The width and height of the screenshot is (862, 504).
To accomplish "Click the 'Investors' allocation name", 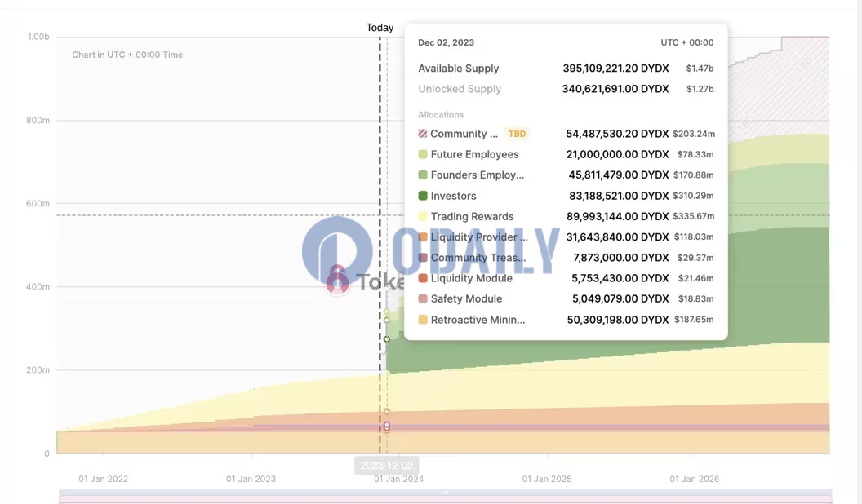I will [454, 196].
